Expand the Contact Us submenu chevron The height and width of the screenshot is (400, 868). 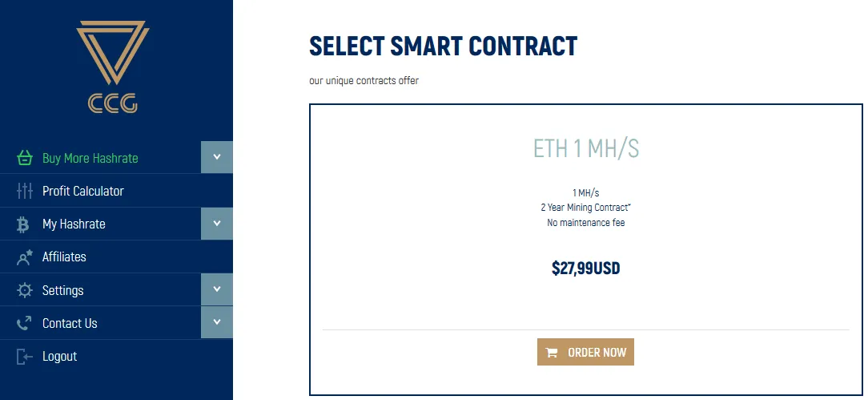(x=217, y=322)
